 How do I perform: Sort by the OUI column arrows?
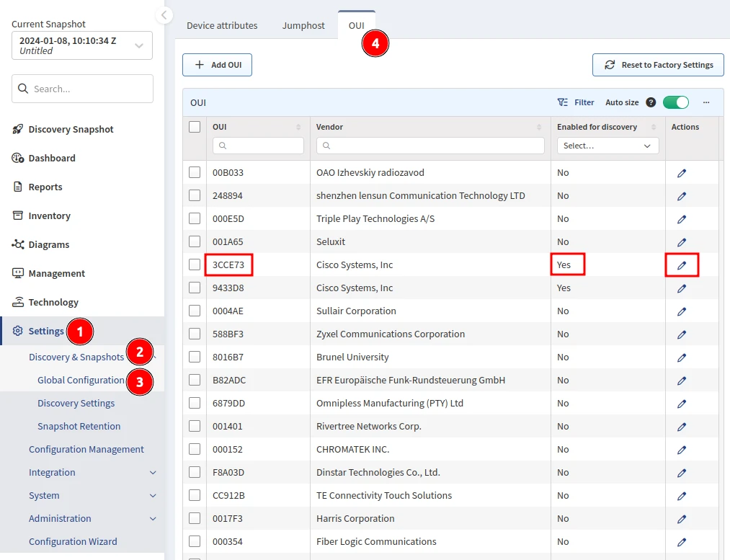[x=298, y=127]
